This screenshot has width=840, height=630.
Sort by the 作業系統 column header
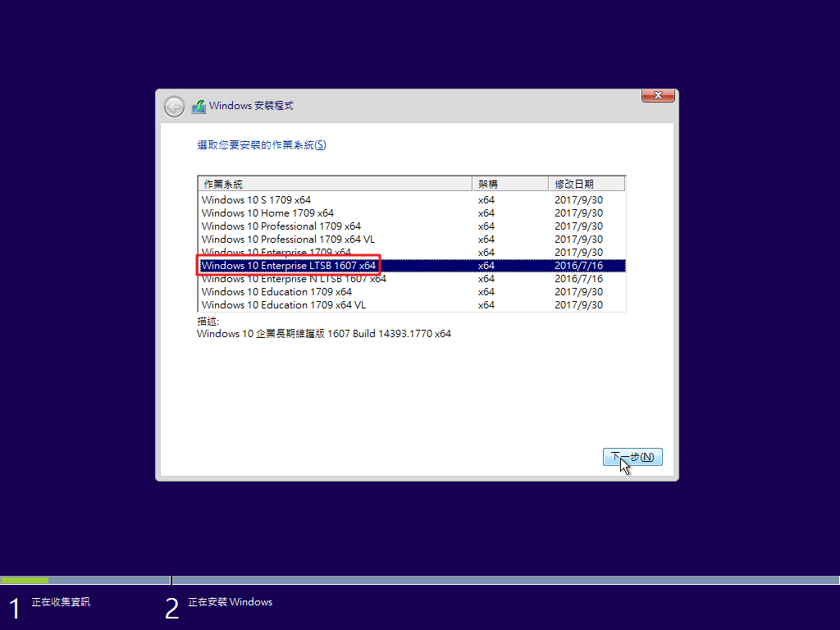[x=335, y=184]
